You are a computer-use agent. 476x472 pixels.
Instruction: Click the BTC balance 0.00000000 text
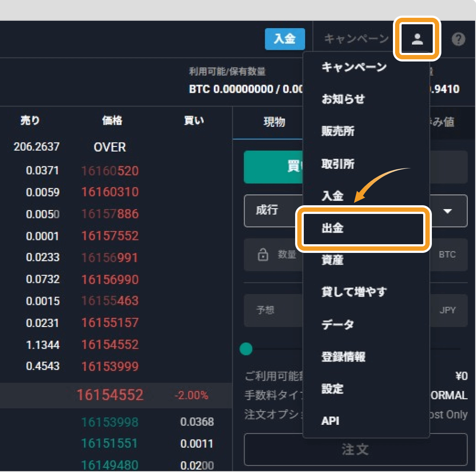pos(243,89)
